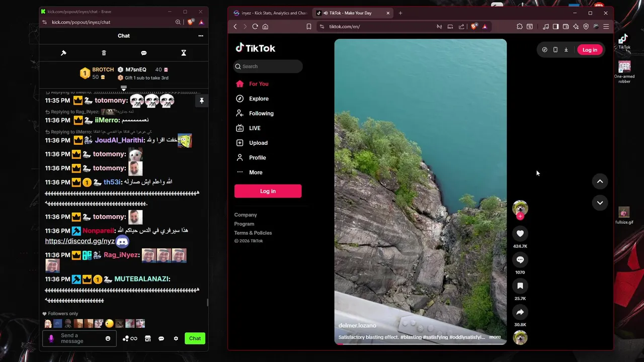Viewport: 644px width, 362px height.
Task: Go to previous video with up chevron
Action: [x=600, y=181]
